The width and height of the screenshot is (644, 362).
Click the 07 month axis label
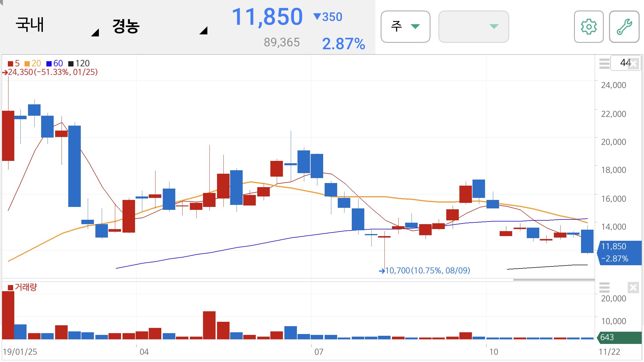click(319, 352)
